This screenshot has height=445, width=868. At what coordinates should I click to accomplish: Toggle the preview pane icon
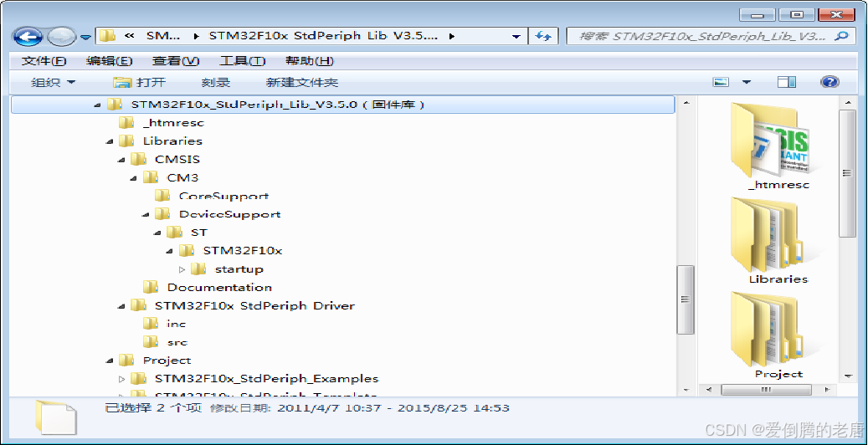(x=787, y=83)
